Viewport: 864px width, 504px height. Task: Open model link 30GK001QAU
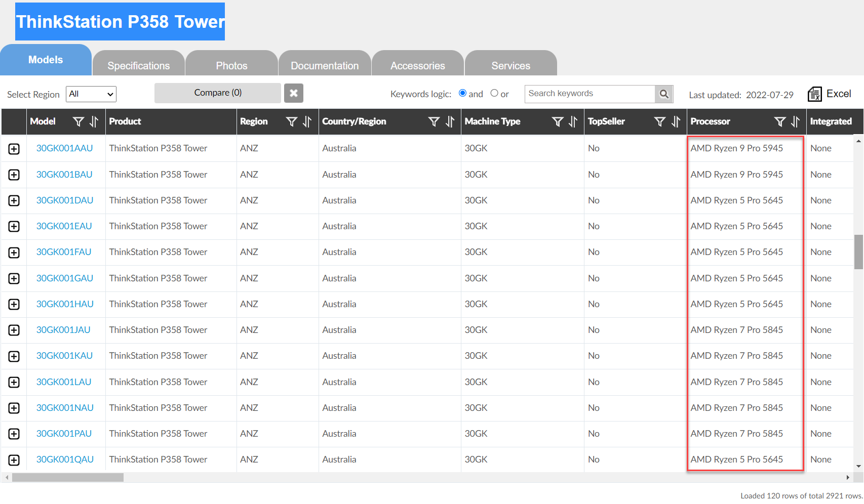[x=65, y=459]
